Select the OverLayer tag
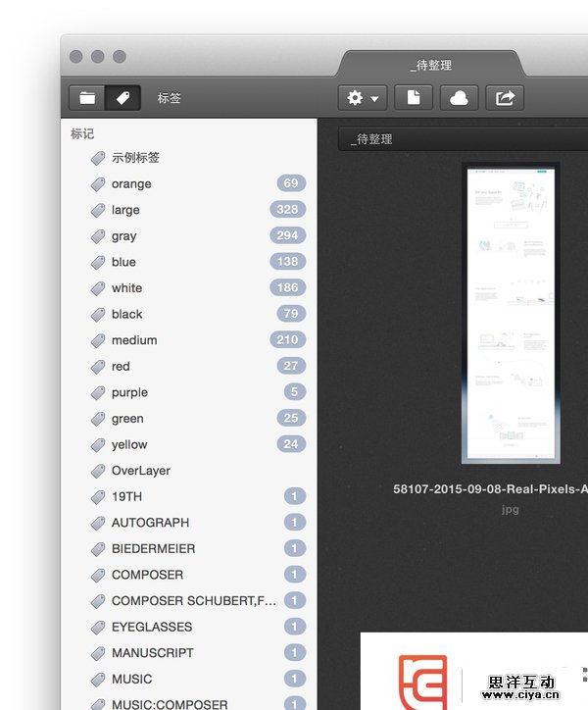 coord(189,471)
